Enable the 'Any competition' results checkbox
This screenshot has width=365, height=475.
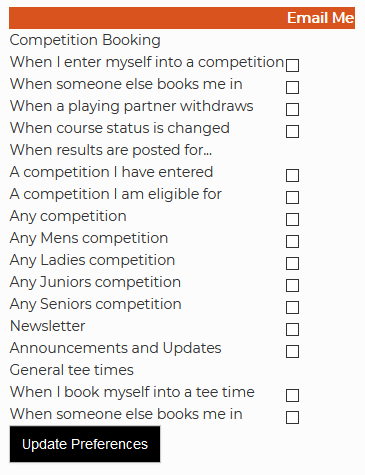pos(292,219)
